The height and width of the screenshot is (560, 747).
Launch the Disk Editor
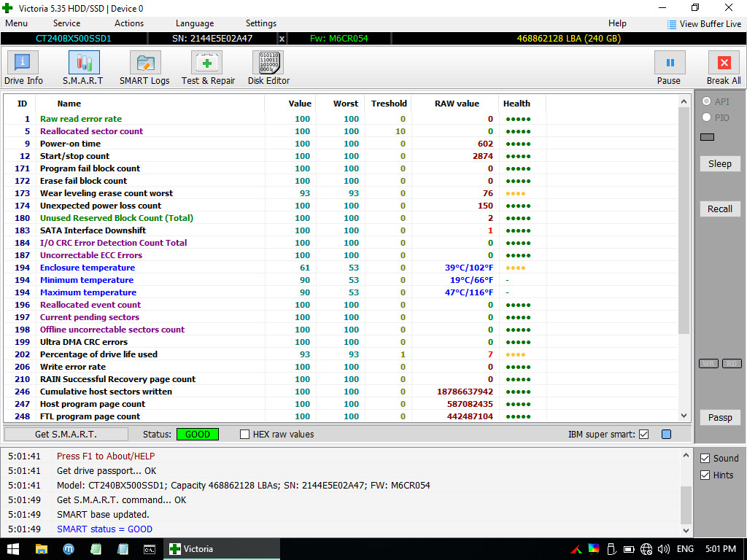coord(268,68)
